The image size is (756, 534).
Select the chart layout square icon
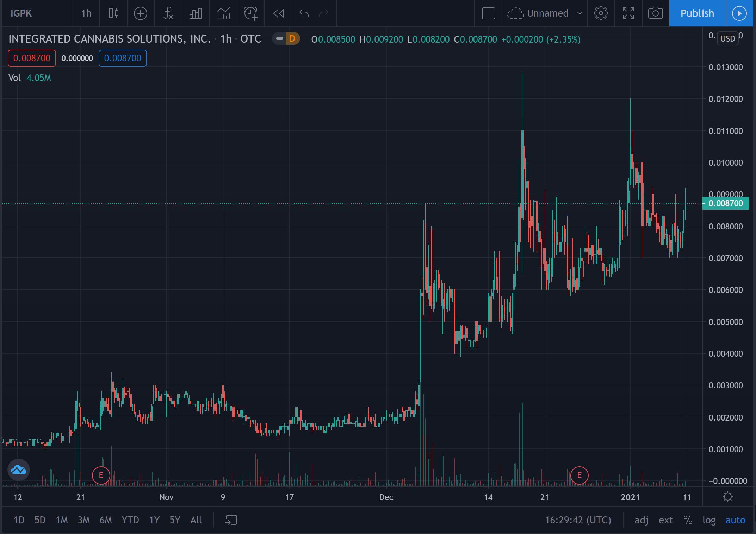pyautogui.click(x=489, y=13)
